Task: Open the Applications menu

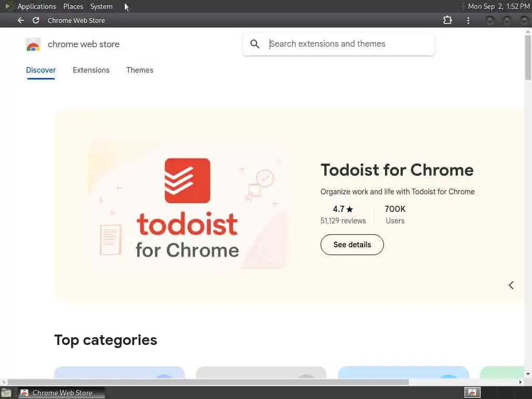Action: click(x=37, y=6)
